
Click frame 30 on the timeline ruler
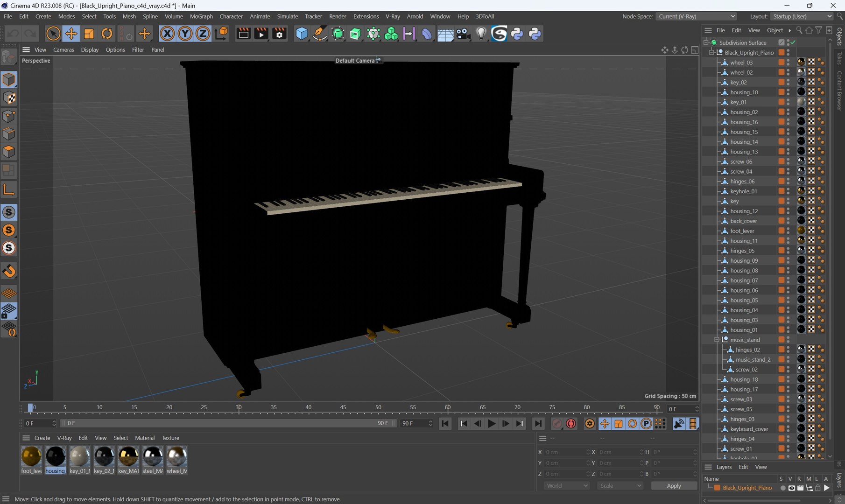pyautogui.click(x=239, y=407)
